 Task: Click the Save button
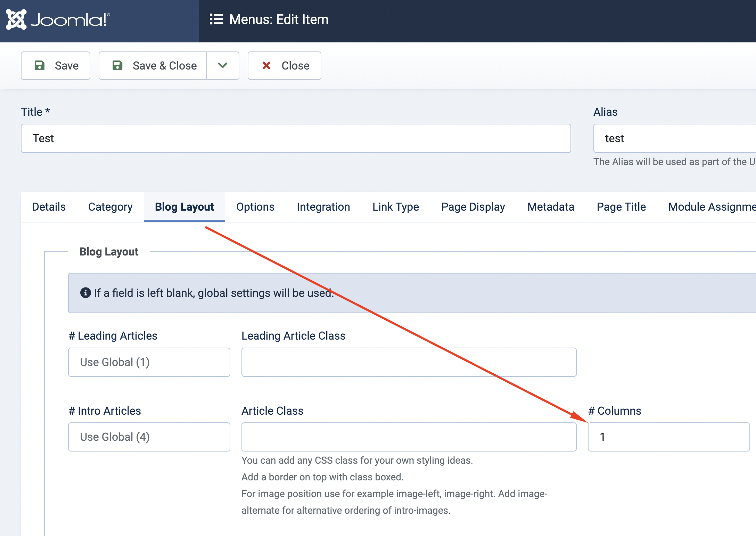[56, 66]
